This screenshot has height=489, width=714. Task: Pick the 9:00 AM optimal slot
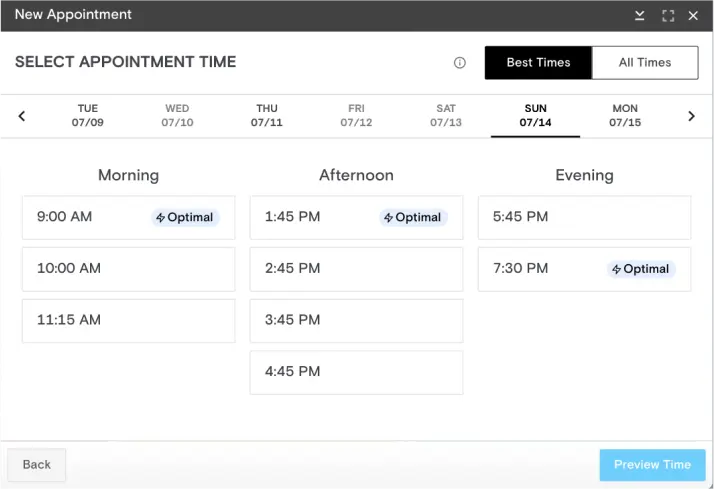click(128, 217)
